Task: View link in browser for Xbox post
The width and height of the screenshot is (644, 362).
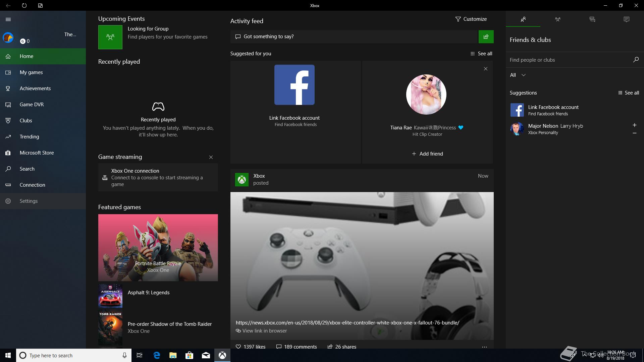Action: coord(261,331)
